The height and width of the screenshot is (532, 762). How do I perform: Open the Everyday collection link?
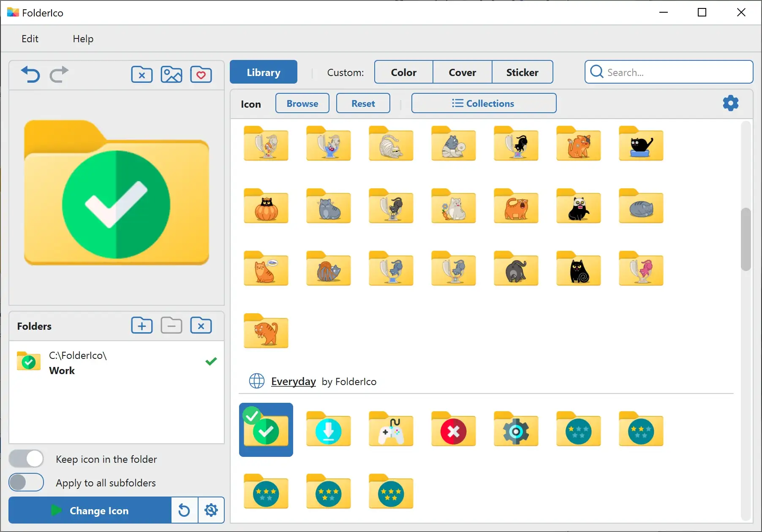pyautogui.click(x=294, y=381)
